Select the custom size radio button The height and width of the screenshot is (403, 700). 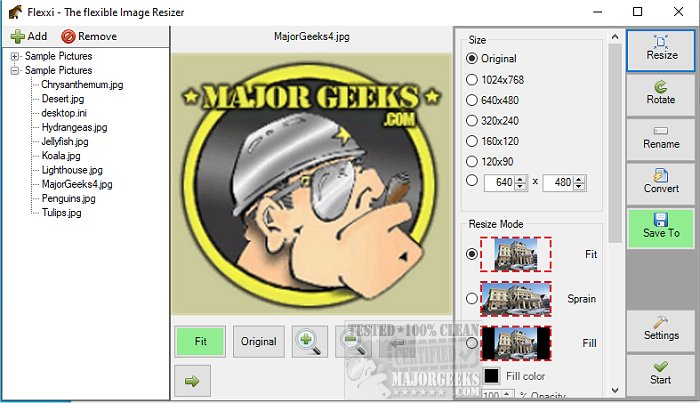(471, 180)
